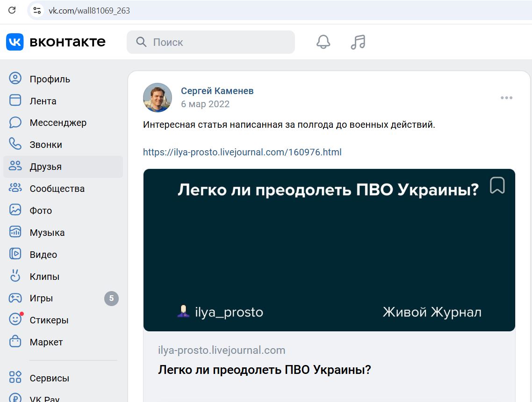Screen dimensions: 532x402
Task: Open the ilya-prosto.livejournal.com/160976.html link
Action: (242, 152)
